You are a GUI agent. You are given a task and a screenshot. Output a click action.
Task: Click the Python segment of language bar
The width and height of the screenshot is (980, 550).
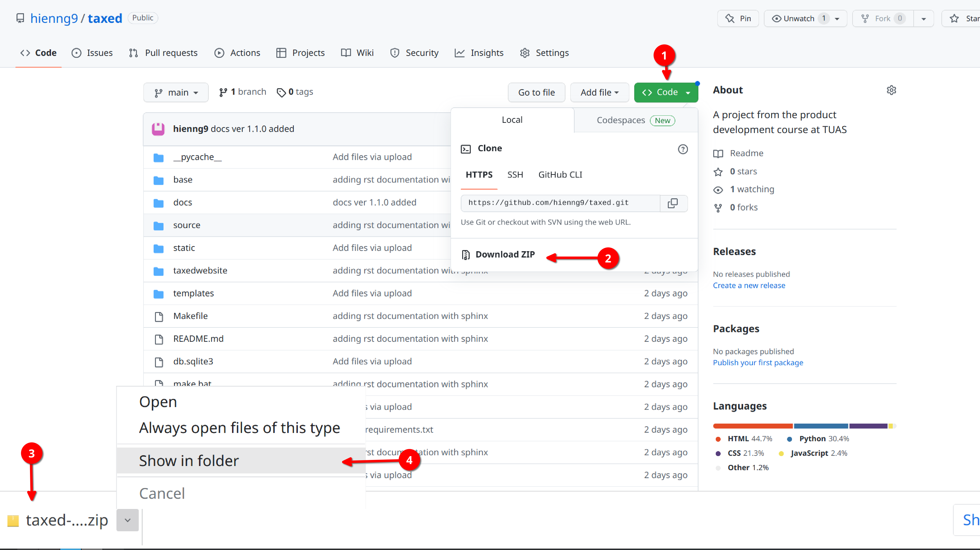(821, 426)
